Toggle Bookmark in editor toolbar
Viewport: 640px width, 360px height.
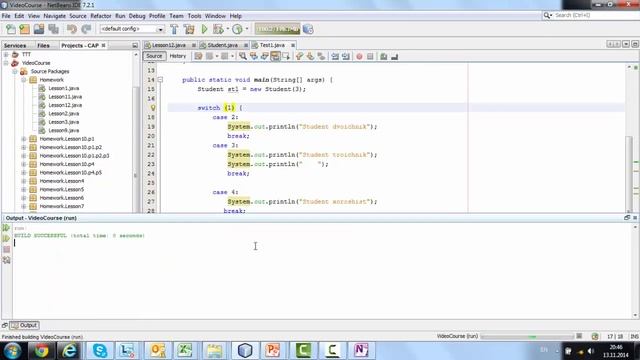(321, 56)
